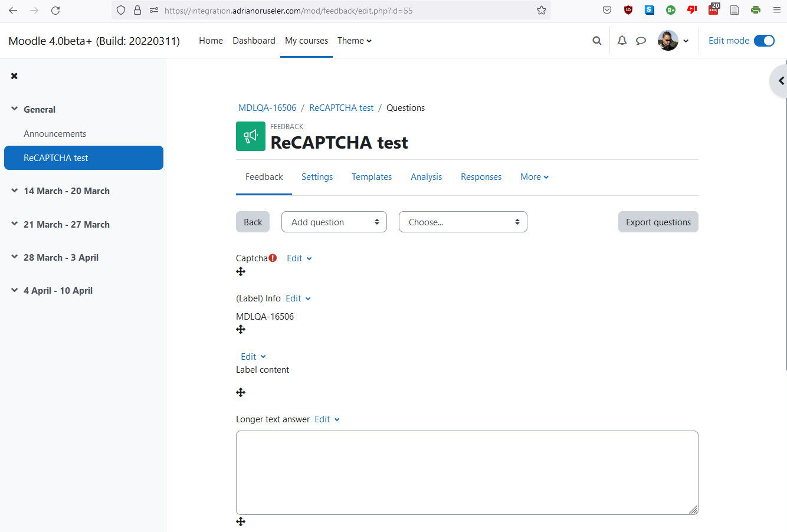Open Announcements in the course index

click(55, 134)
